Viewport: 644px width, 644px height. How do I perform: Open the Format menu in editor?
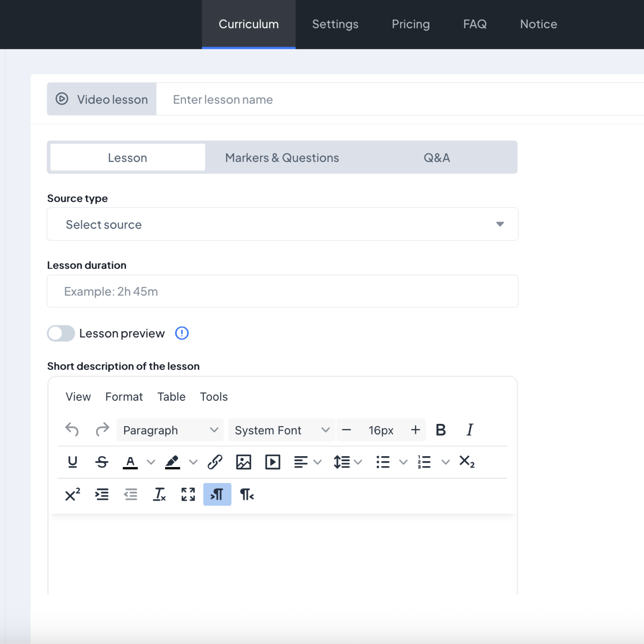click(124, 397)
